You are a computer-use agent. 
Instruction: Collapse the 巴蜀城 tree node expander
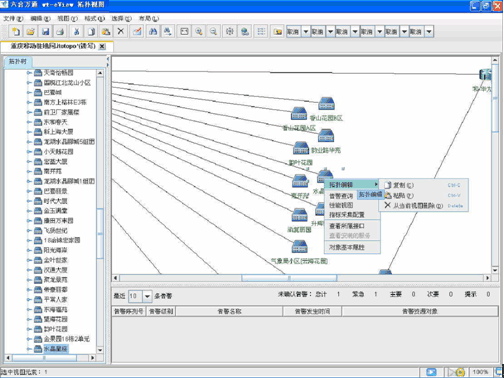click(x=29, y=93)
